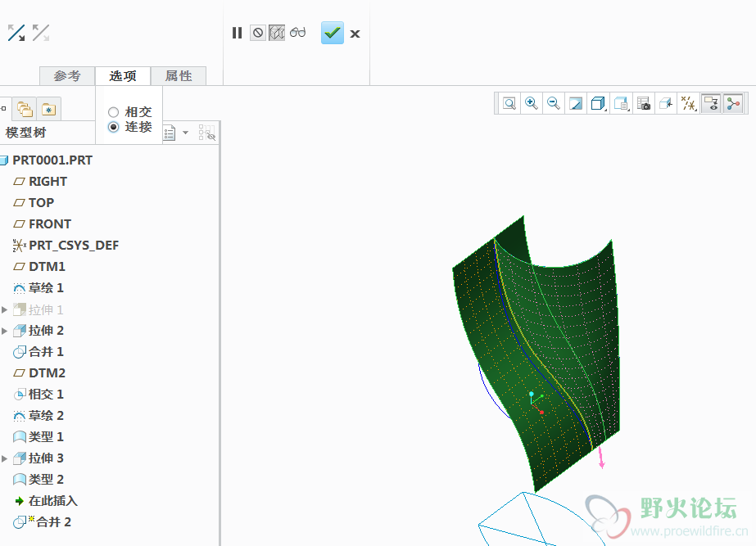Screen dimensions: 756x546
Task: Select the new 合并 2 feature
Action: pos(53,522)
